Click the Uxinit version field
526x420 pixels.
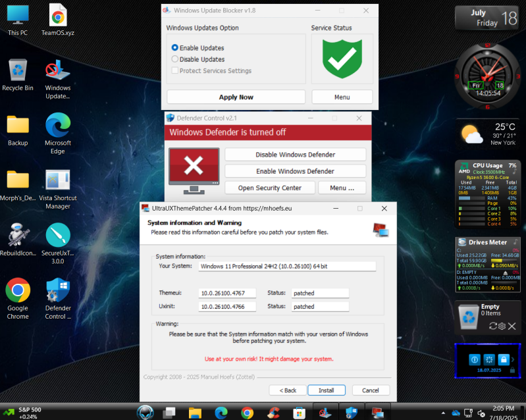coord(227,307)
